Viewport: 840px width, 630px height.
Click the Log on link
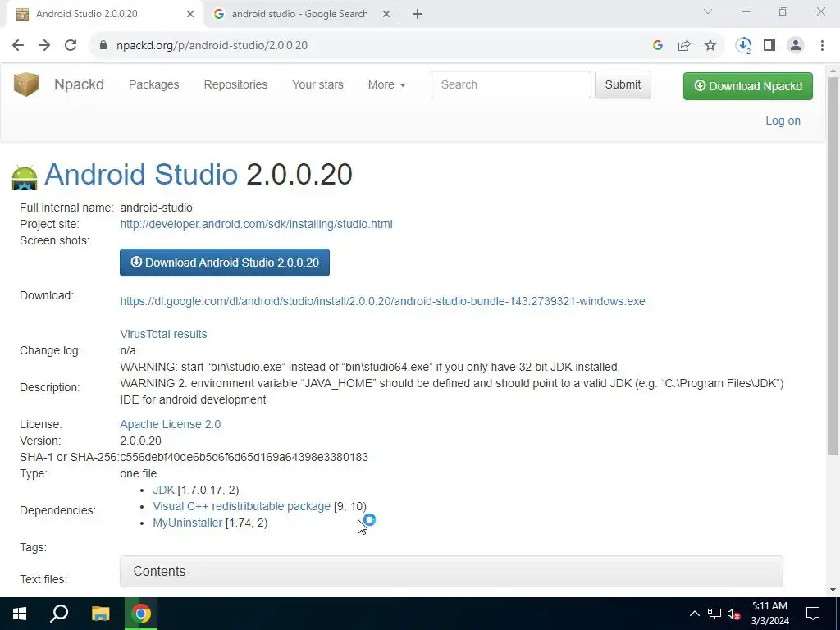tap(783, 121)
